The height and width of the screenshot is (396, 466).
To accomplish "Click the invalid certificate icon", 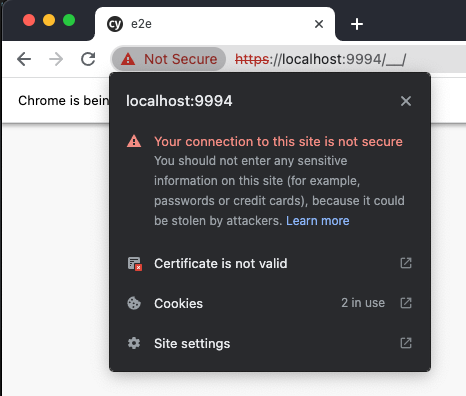I will coord(135,264).
